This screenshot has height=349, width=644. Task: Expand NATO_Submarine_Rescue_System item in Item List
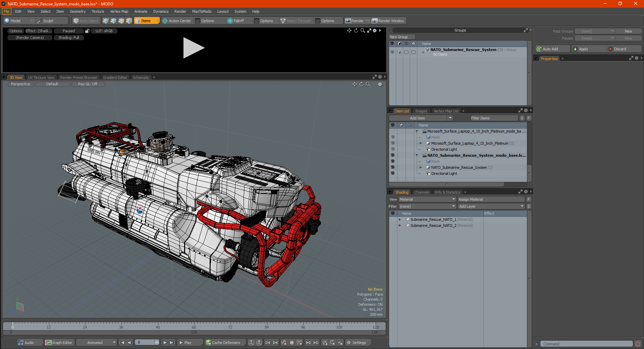point(421,167)
